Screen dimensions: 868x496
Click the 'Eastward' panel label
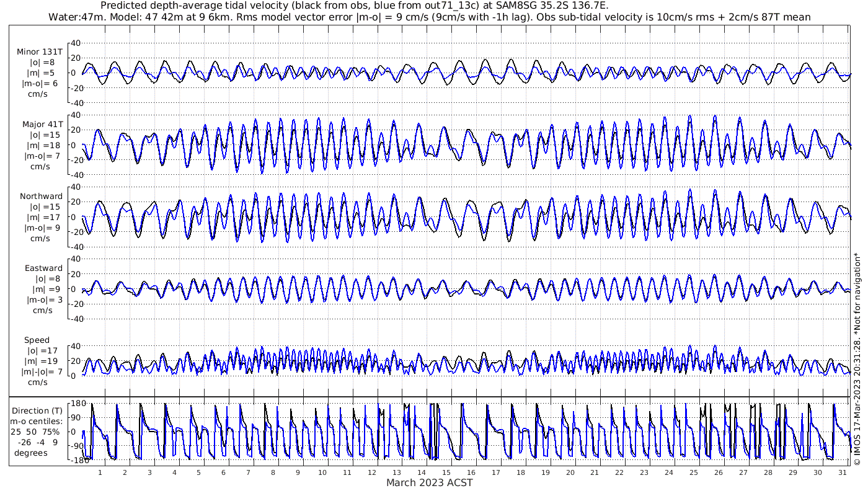point(43,268)
